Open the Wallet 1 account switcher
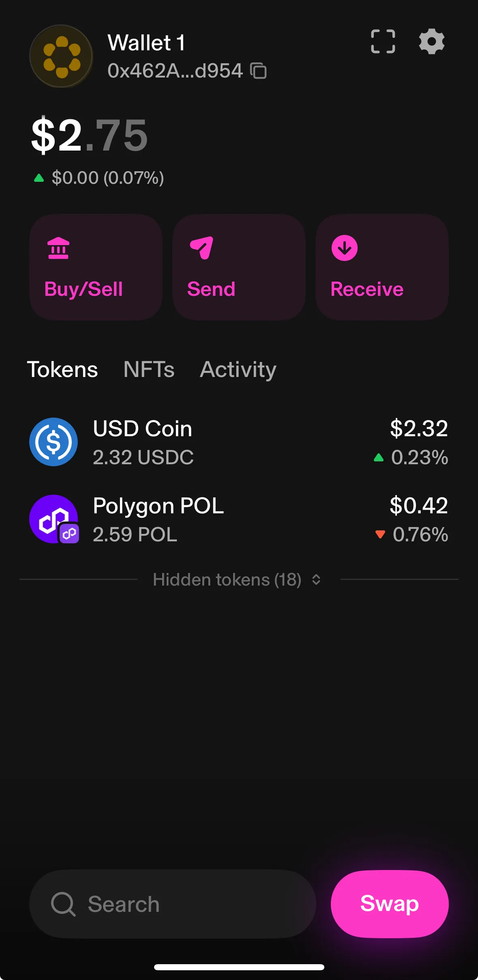478x980 pixels. coord(146,43)
